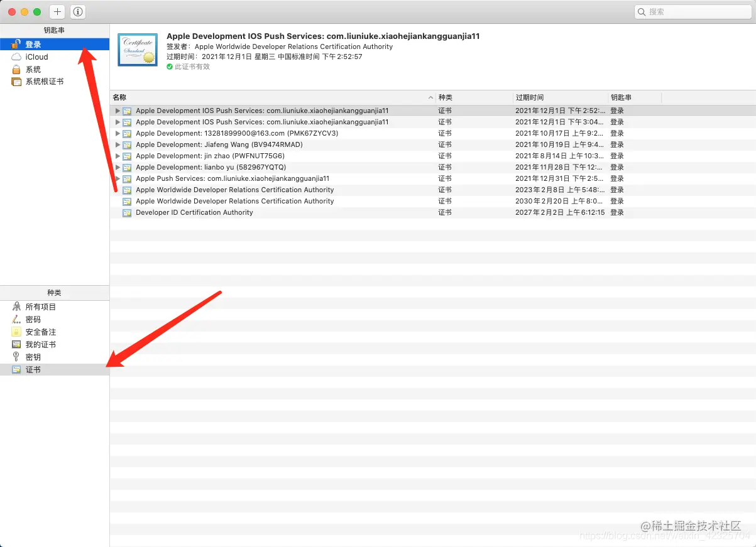
Task: Sort by 钥匙串 column header
Action: (635, 97)
